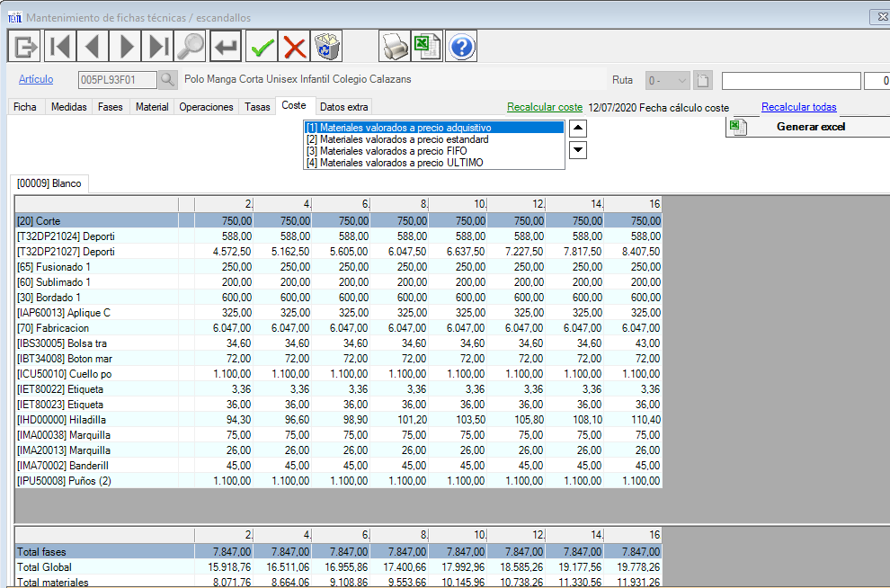Screen dimensions: 890x588
Task: Switch to the Material tab
Action: [152, 107]
